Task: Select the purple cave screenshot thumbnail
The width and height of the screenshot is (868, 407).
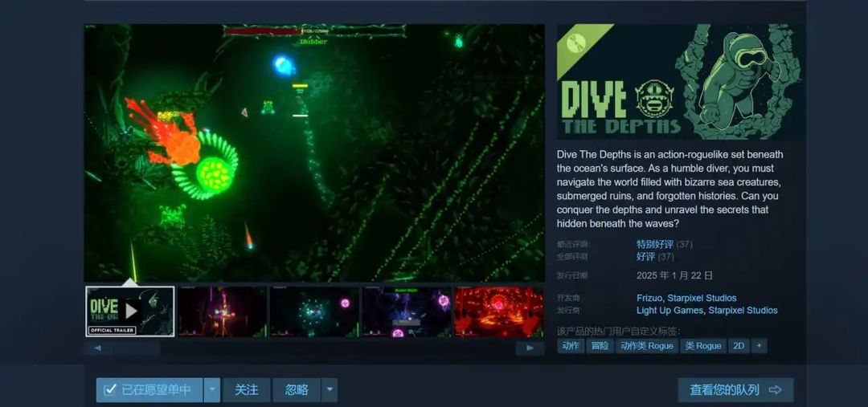Action: point(222,311)
